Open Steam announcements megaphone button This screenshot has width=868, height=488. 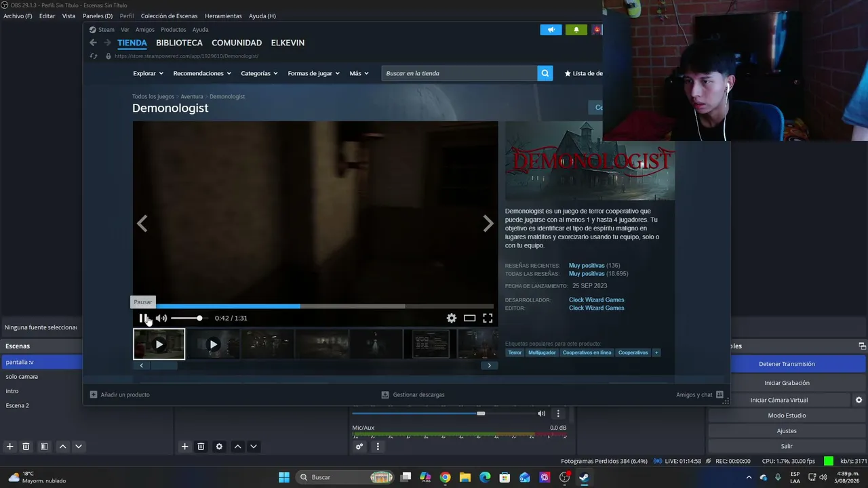[551, 30]
